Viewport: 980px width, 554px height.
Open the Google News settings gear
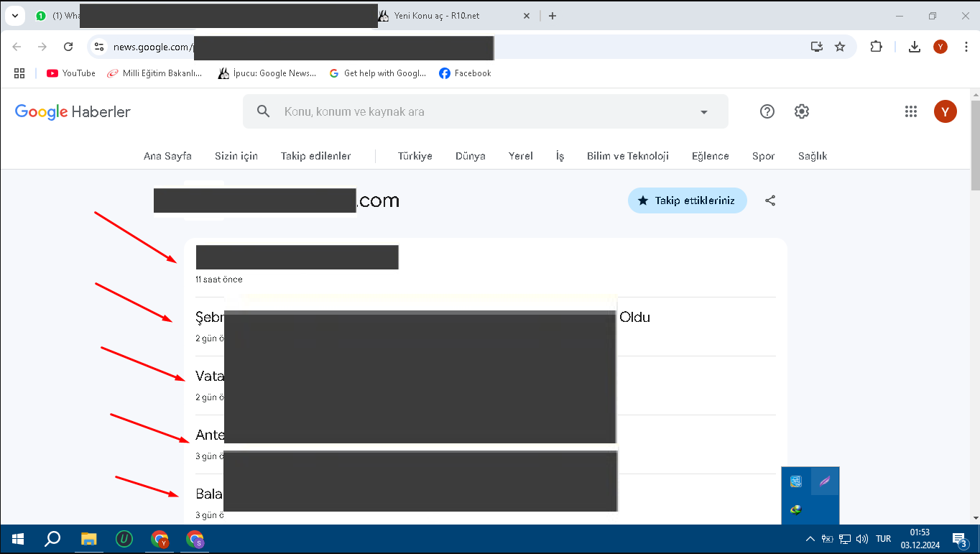pyautogui.click(x=802, y=111)
